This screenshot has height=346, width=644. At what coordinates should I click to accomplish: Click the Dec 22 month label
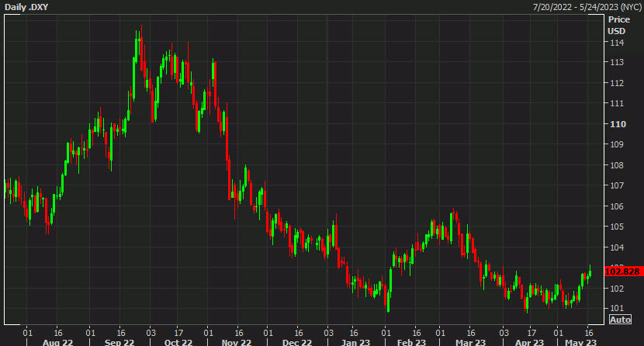(x=297, y=342)
